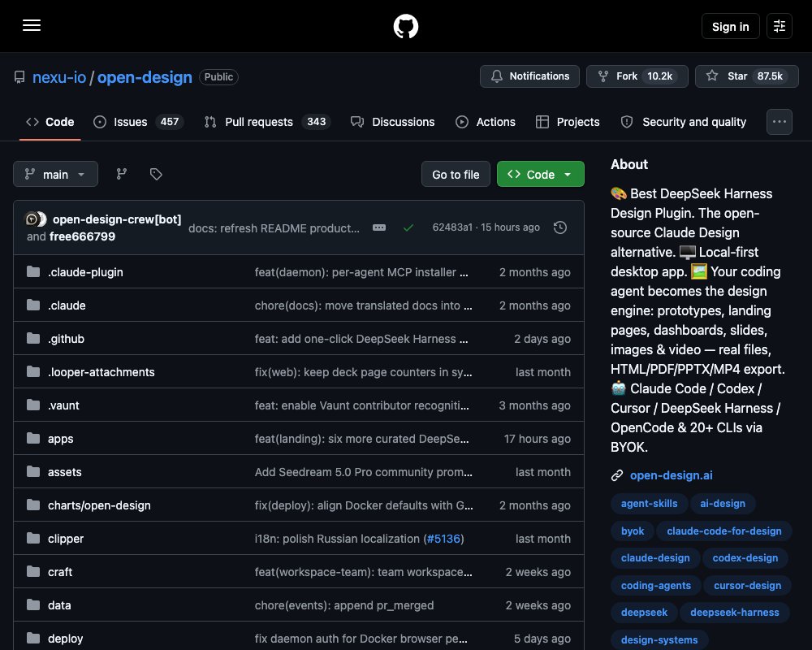
Task: Select the claude-design topic tag
Action: (x=655, y=558)
